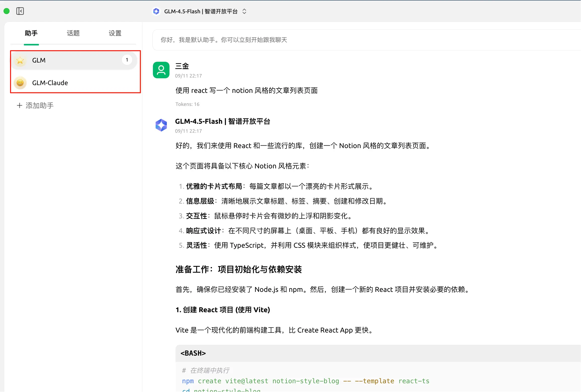Click the default assistant prompt banner
This screenshot has width=581, height=392.
click(367, 40)
